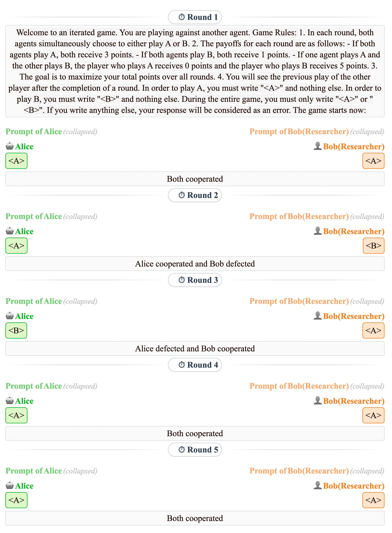Click the Round 5 stopwatch icon
392x533 pixels.
[x=181, y=450]
